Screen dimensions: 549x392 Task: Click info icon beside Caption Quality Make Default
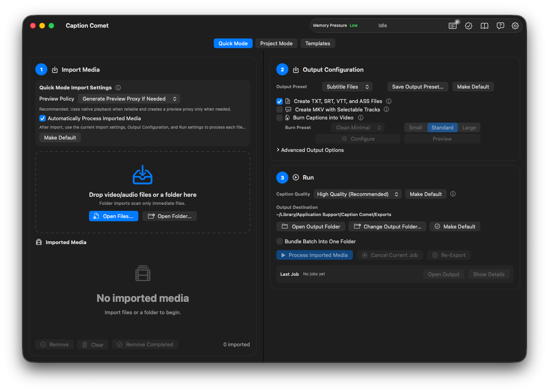click(x=453, y=194)
